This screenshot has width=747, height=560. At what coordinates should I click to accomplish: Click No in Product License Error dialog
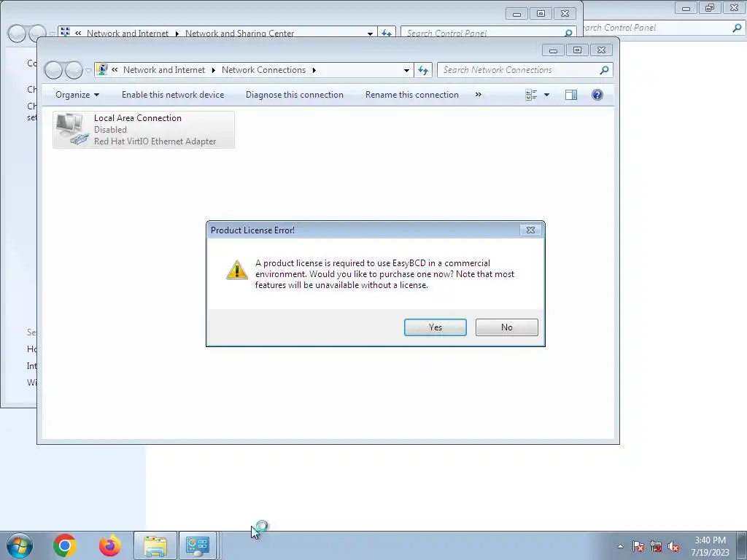click(506, 327)
